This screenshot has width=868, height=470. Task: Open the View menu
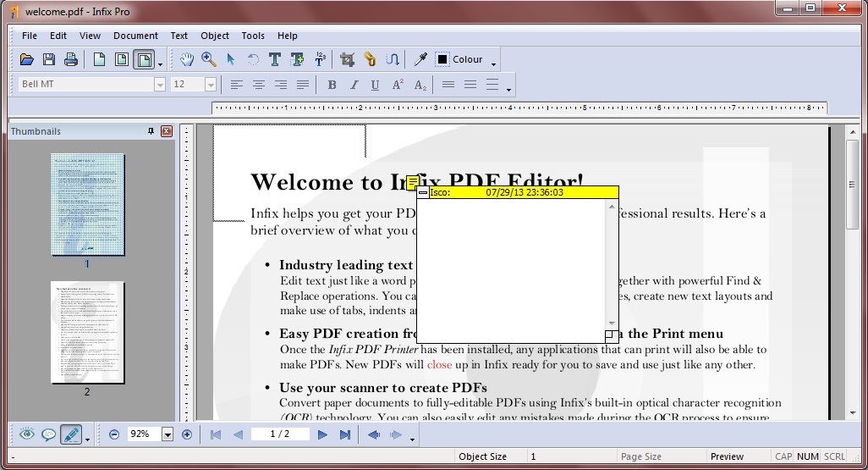(x=90, y=36)
